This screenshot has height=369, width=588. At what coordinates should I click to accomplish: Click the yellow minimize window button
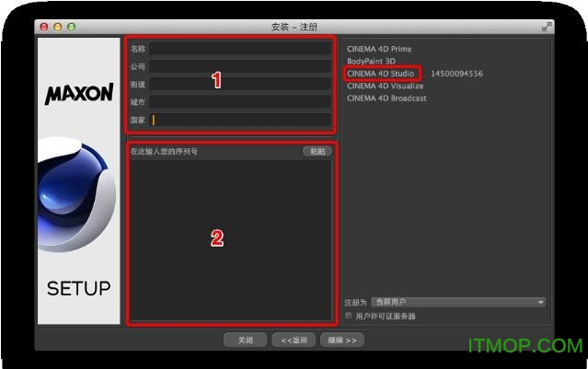[58, 27]
